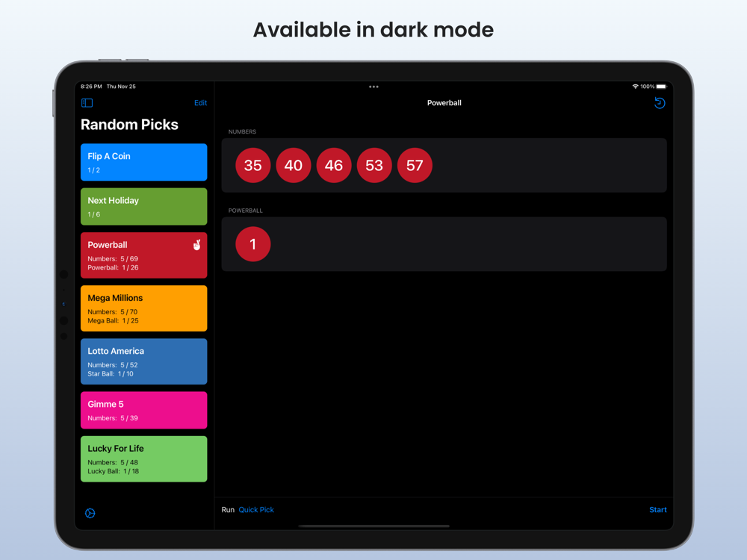Screen dimensions: 747x560
Task: Choose the Quick Pick run mode
Action: [255, 509]
